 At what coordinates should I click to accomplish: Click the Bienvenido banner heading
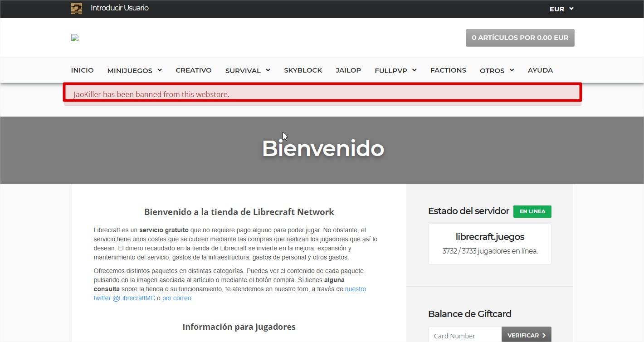[x=323, y=148]
